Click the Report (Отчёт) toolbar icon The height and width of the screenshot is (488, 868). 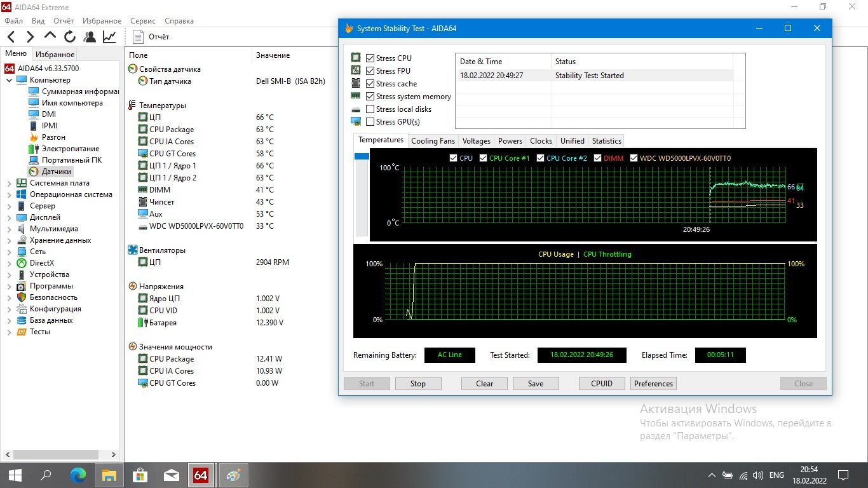tap(139, 37)
